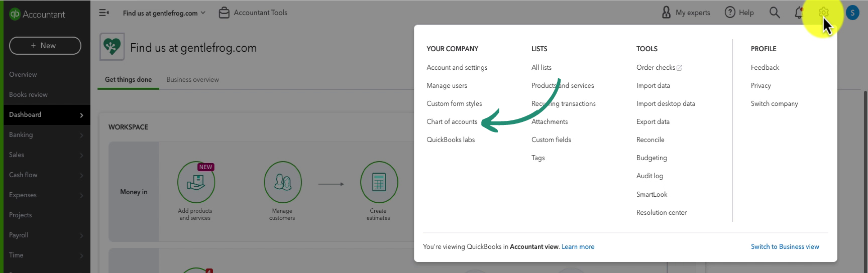Click the search magnifier icon

(x=775, y=13)
